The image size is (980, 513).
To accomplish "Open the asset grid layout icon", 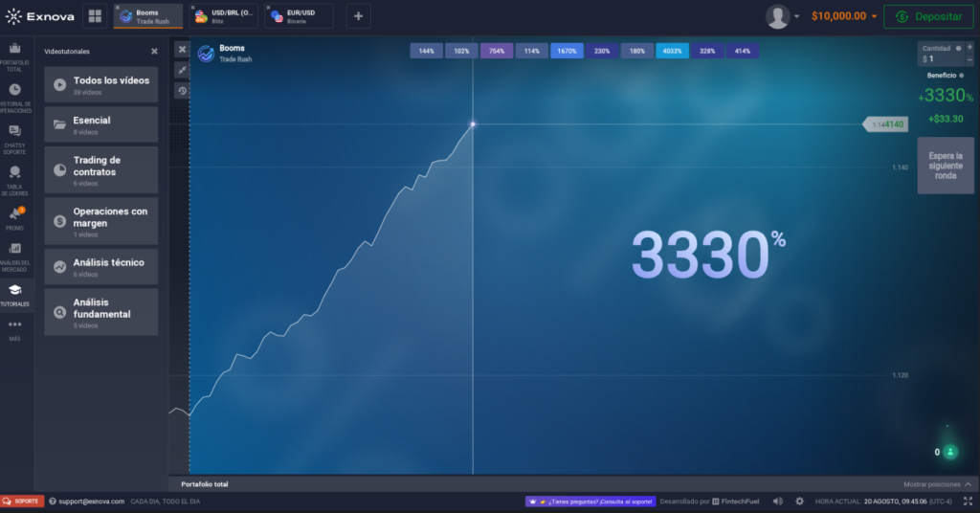I will pyautogui.click(x=95, y=15).
